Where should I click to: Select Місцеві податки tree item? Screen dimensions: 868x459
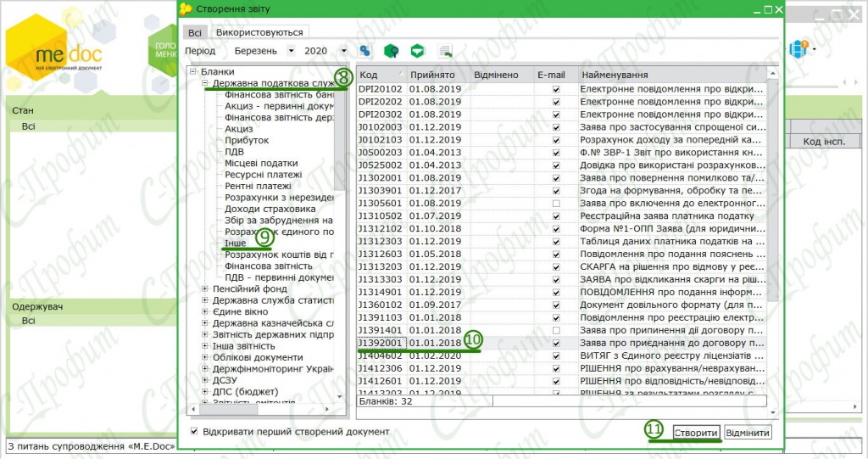click(261, 163)
